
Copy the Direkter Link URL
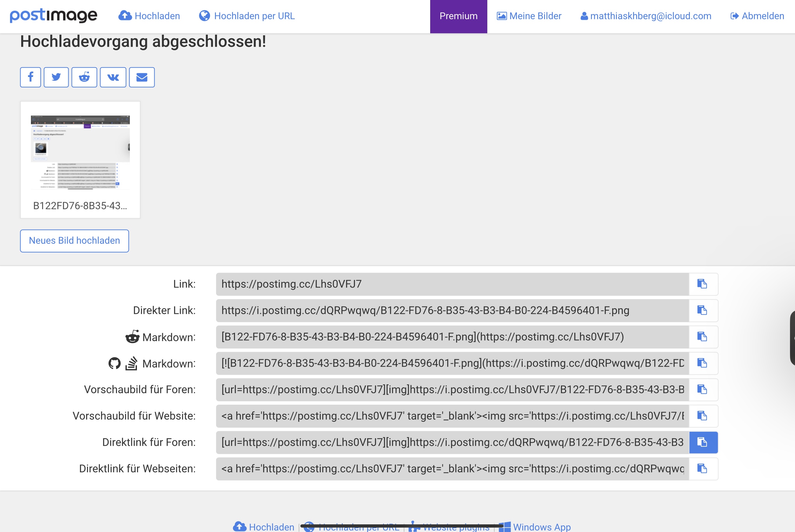pyautogui.click(x=703, y=311)
